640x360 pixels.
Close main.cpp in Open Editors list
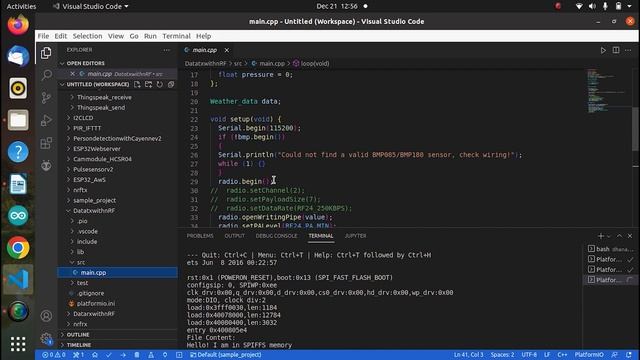tap(72, 74)
